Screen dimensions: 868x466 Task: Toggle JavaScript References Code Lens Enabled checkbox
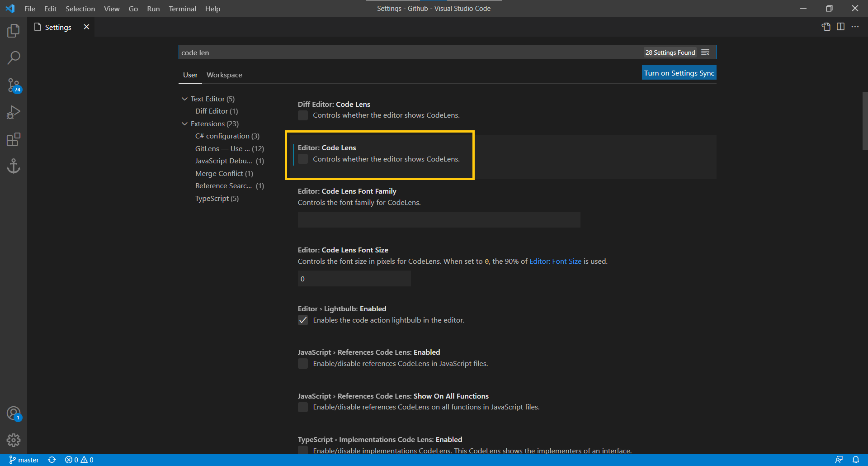(303, 364)
